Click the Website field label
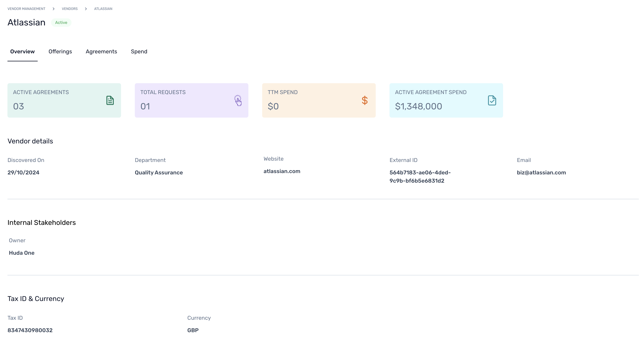 point(273,159)
